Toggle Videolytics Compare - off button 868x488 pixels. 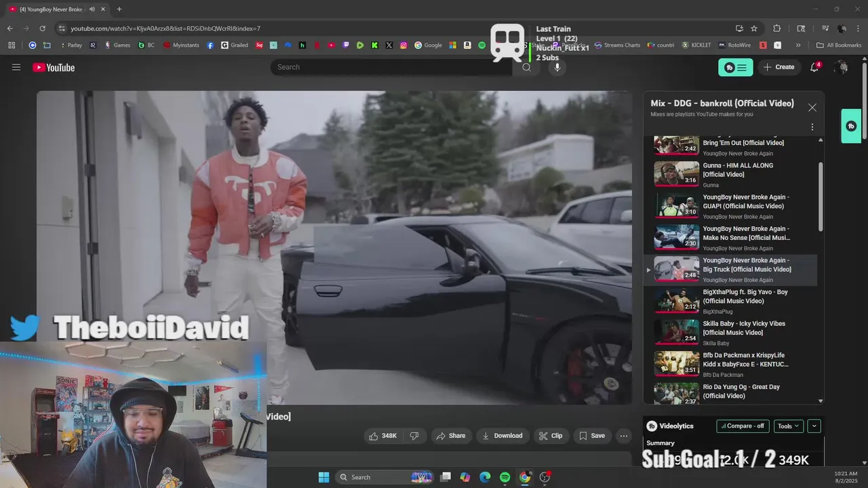tap(743, 426)
